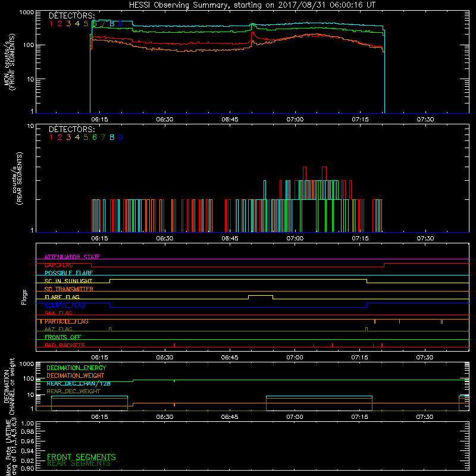The height and width of the screenshot is (476, 476).
Task: Click the 100 y-axis value of front segments plot
Action: tap(29, 45)
